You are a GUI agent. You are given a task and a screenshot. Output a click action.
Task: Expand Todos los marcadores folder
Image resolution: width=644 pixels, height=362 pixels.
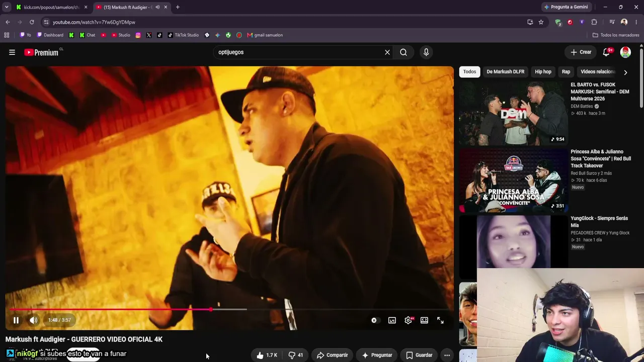click(616, 35)
